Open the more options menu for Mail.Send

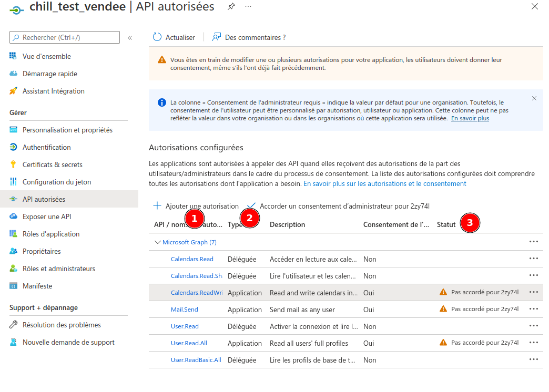coord(534,309)
